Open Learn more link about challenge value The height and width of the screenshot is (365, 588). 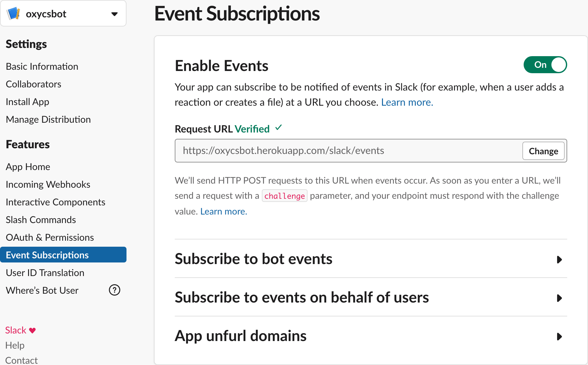[x=224, y=211]
